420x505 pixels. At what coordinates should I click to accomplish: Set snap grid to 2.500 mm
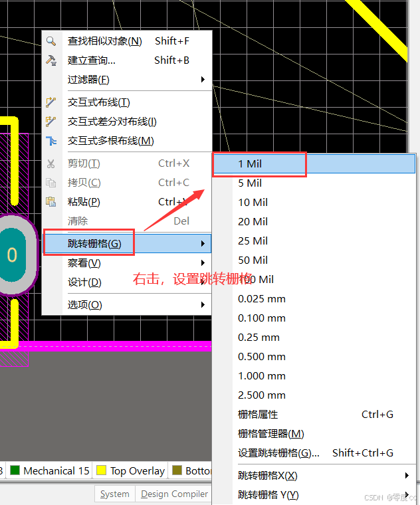[x=314, y=395]
